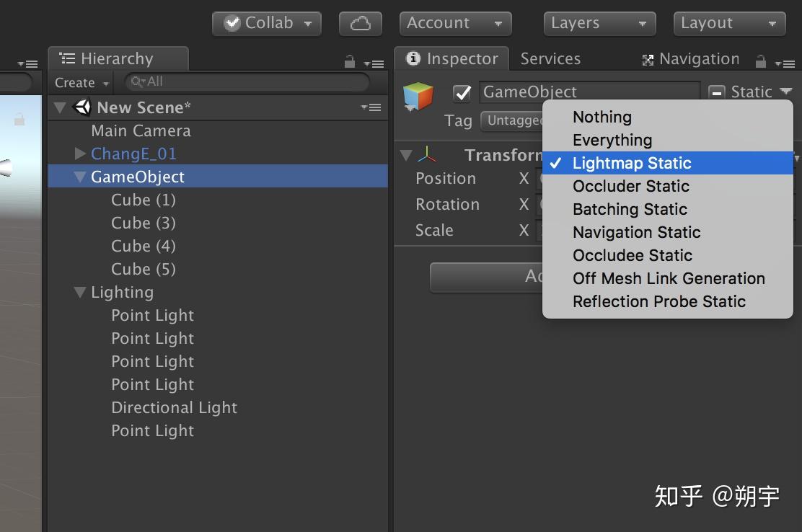
Task: Collapse the GameObject tree arrow
Action: click(x=80, y=177)
